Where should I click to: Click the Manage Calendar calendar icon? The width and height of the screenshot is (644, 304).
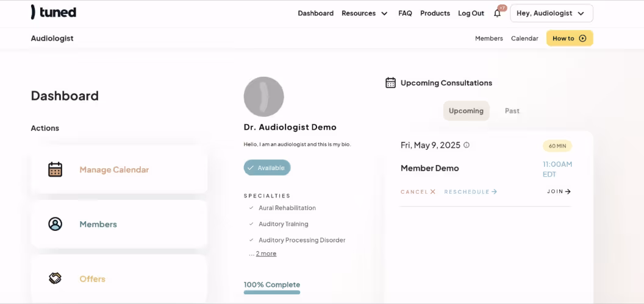coord(55,169)
